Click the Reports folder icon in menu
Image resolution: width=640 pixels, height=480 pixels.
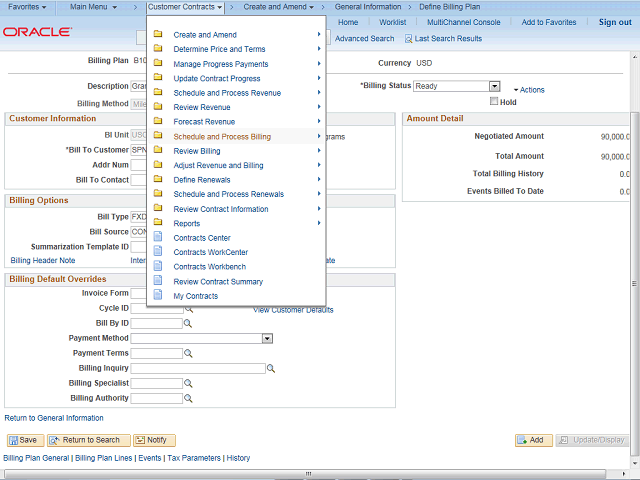pyautogui.click(x=158, y=223)
